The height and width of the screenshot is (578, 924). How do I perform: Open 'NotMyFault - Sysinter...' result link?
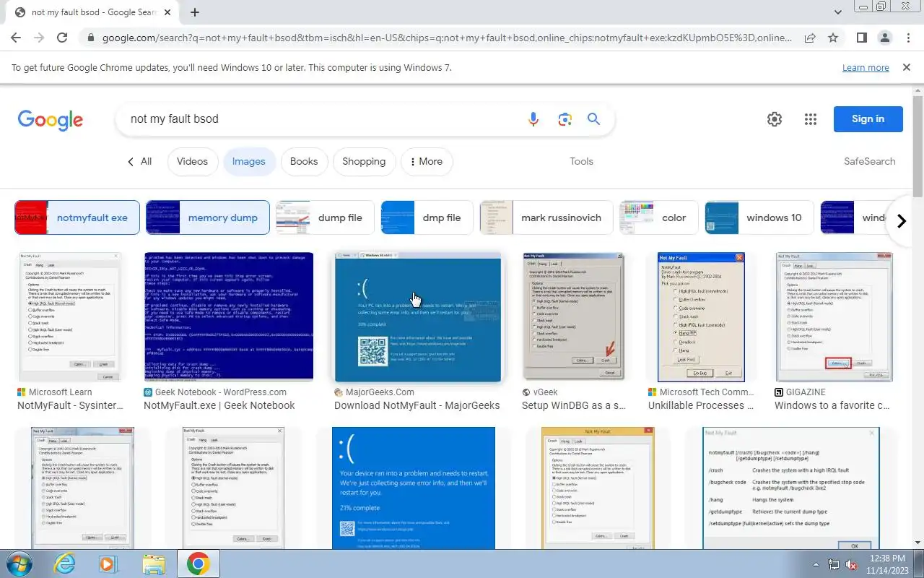tap(71, 405)
